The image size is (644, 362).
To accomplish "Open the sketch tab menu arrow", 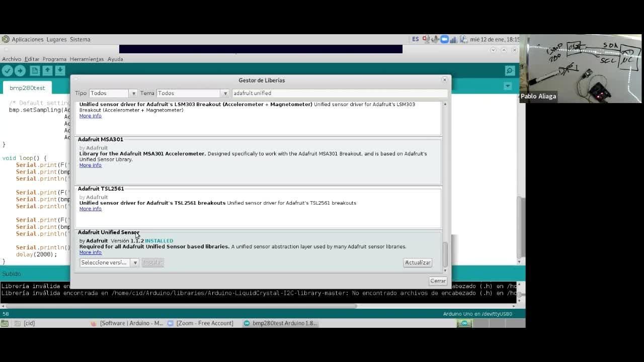I will (508, 86).
